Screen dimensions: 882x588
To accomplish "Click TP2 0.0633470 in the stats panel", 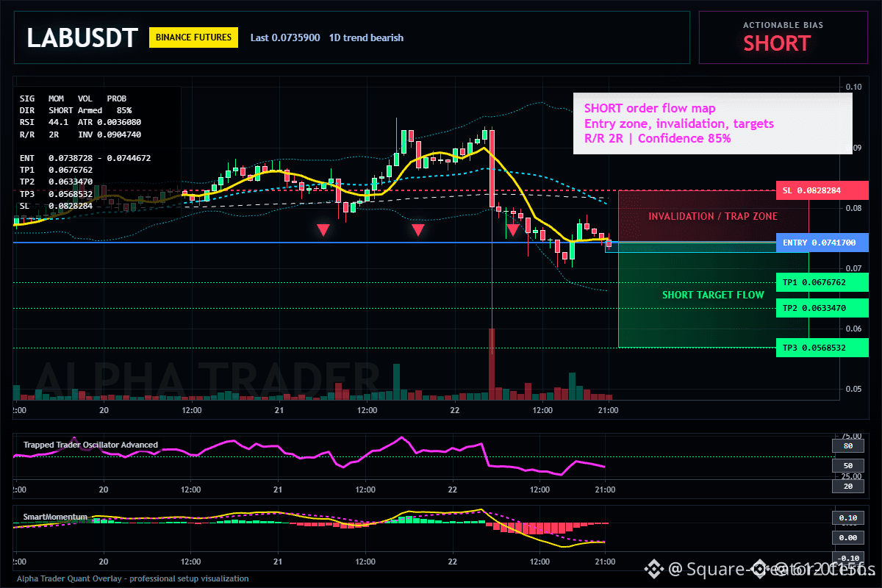I will point(56,182).
